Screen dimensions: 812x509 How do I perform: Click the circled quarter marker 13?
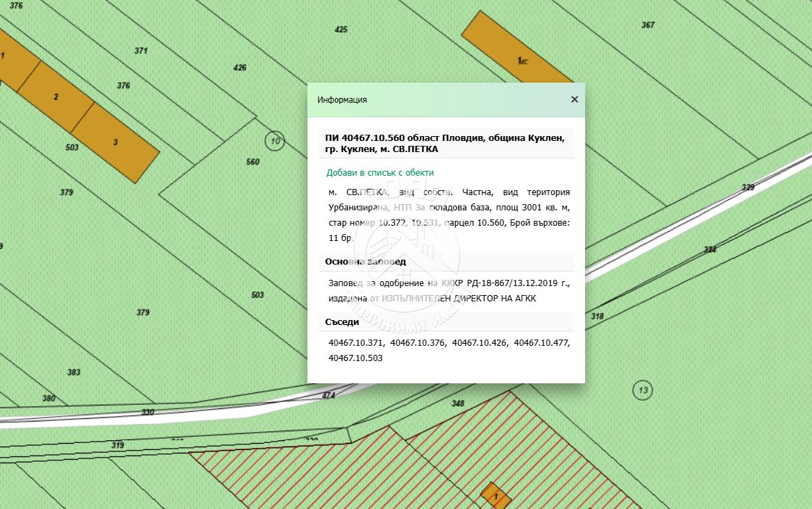click(643, 390)
